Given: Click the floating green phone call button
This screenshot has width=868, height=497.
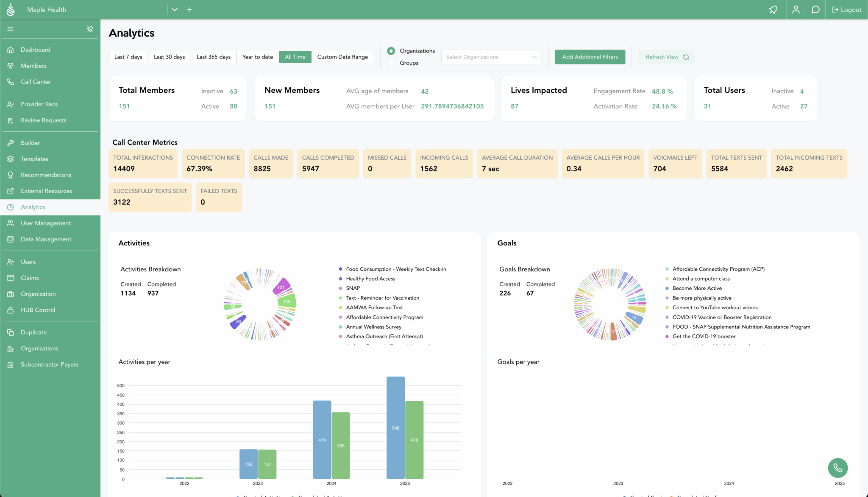Looking at the screenshot, I should (x=837, y=468).
